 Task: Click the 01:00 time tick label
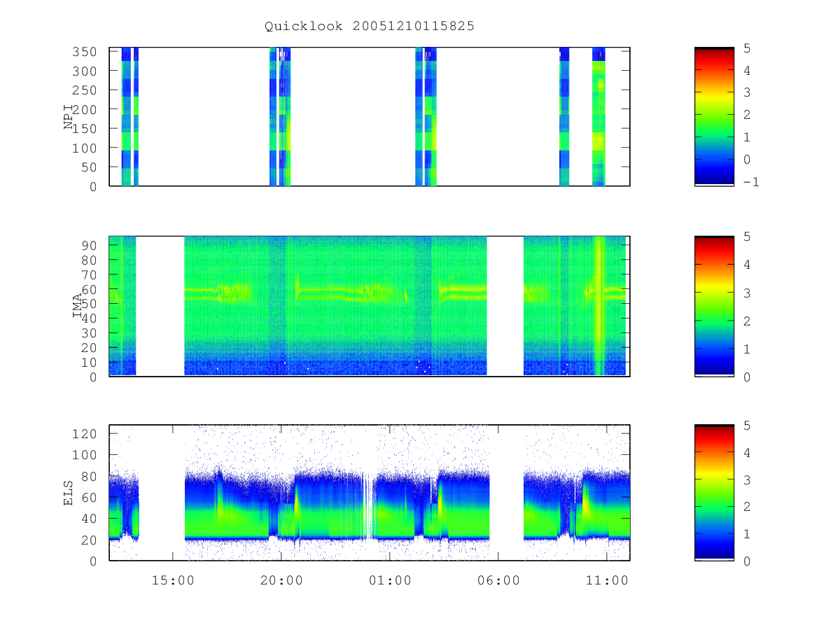coord(390,581)
